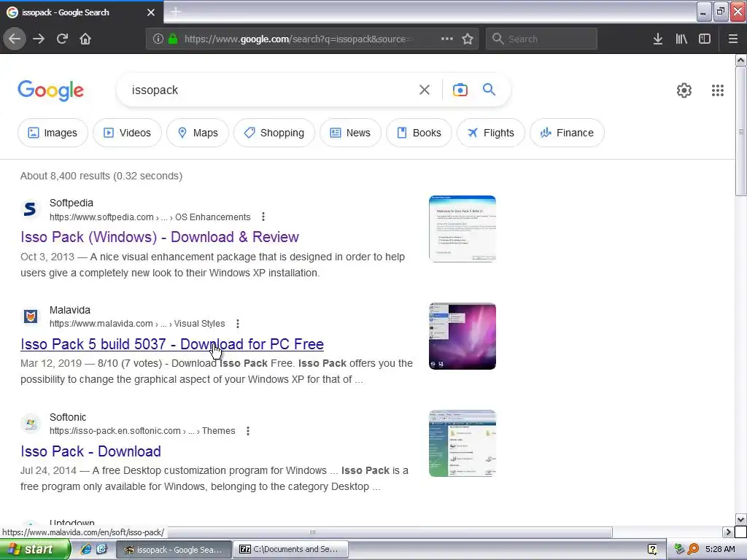The image size is (747, 560).
Task: Open Google quick settings gear
Action: coord(684,90)
